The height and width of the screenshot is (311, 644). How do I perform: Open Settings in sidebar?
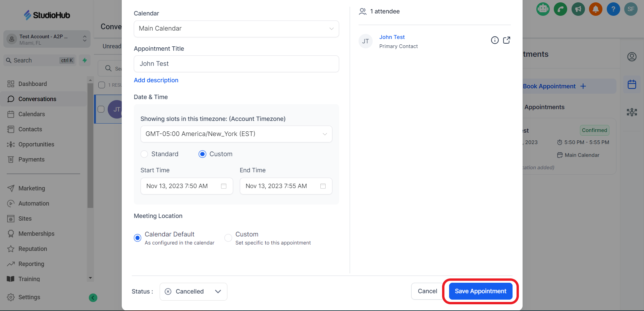coord(29,297)
